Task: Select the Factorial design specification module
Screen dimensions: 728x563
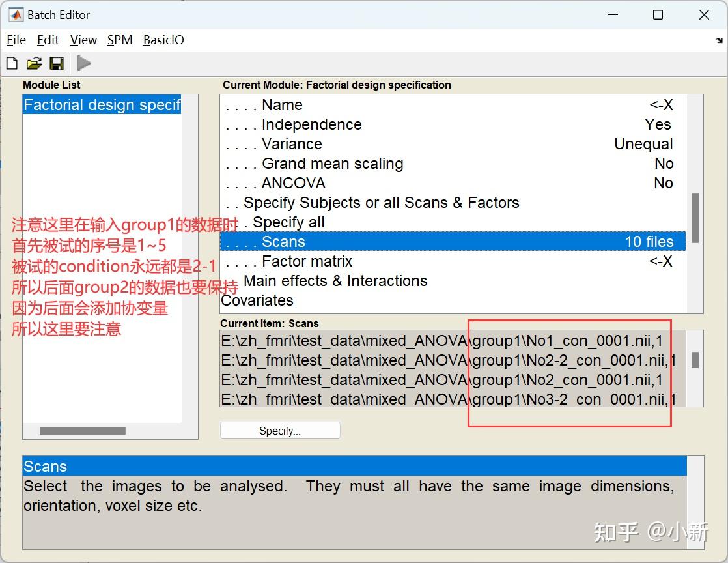Action: click(102, 104)
